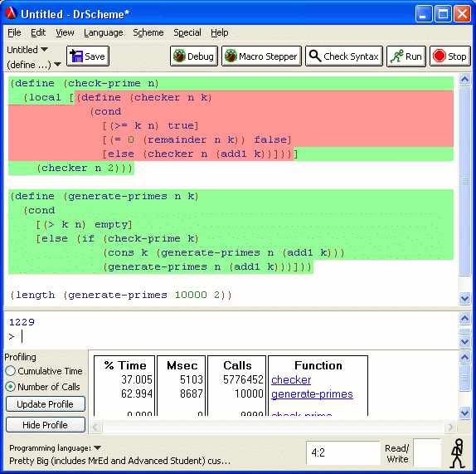
Task: Click the Hide Profile button
Action: (x=46, y=424)
